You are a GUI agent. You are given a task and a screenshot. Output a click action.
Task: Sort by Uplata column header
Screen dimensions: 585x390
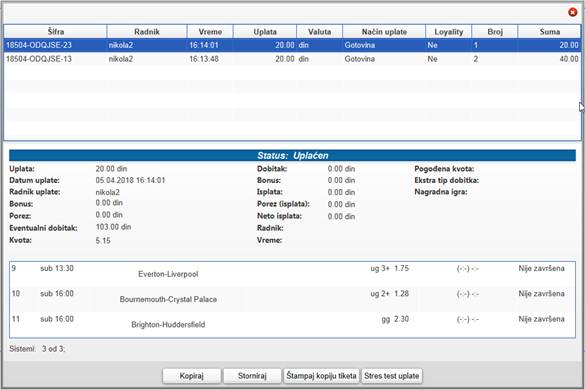265,32
